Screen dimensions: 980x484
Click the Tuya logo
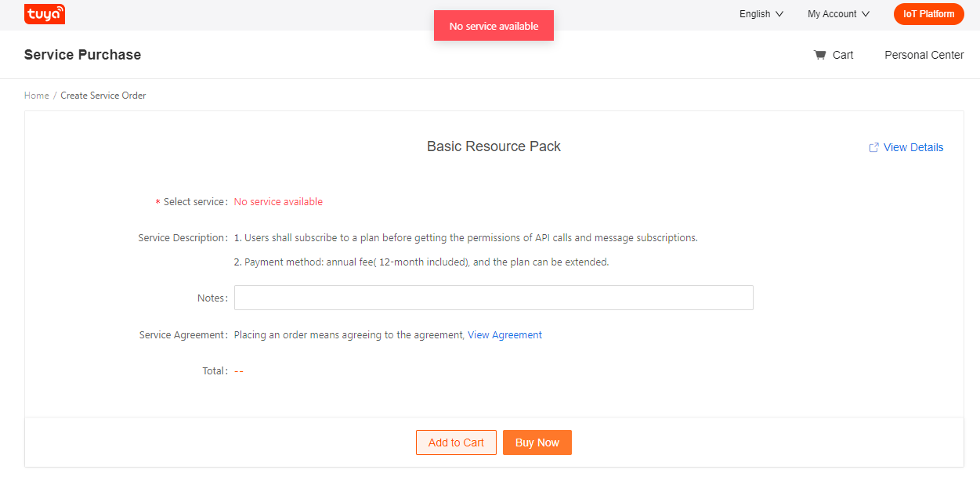(x=45, y=14)
